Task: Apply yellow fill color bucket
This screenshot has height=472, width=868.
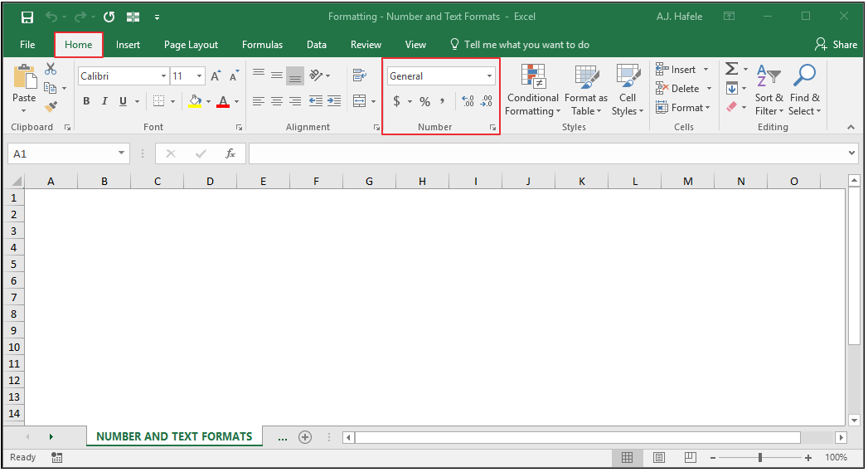Action: point(195,101)
